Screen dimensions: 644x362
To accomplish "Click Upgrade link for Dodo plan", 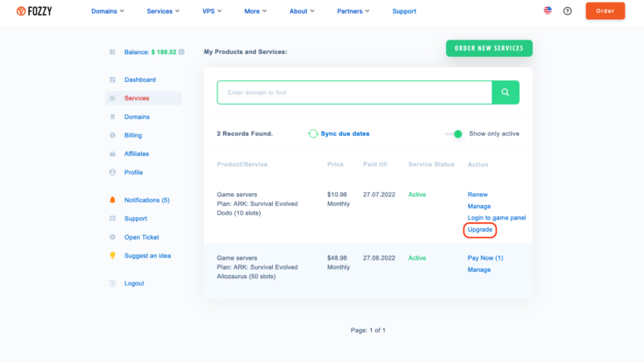I will coord(480,230).
